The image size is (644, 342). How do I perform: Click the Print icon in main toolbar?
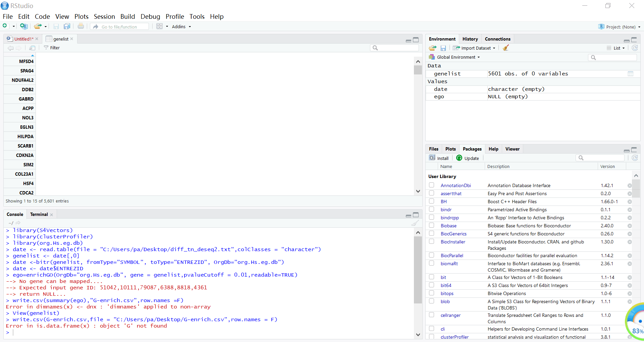coord(81,26)
